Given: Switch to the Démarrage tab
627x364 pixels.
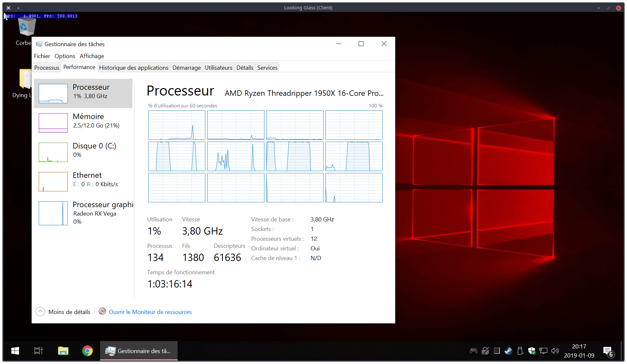Looking at the screenshot, I should point(187,68).
